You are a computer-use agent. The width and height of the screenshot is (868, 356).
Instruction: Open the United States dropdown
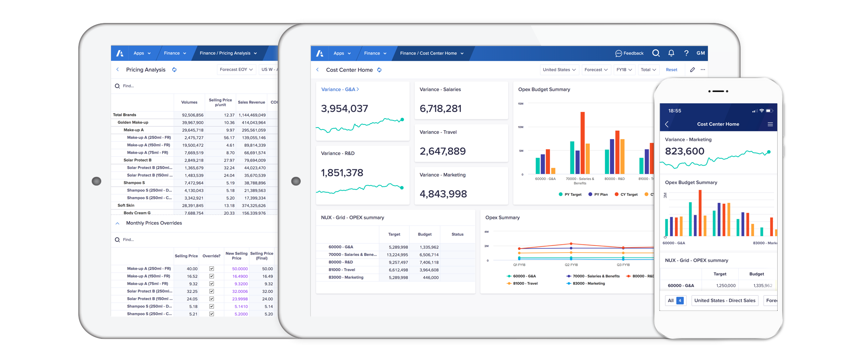point(559,70)
